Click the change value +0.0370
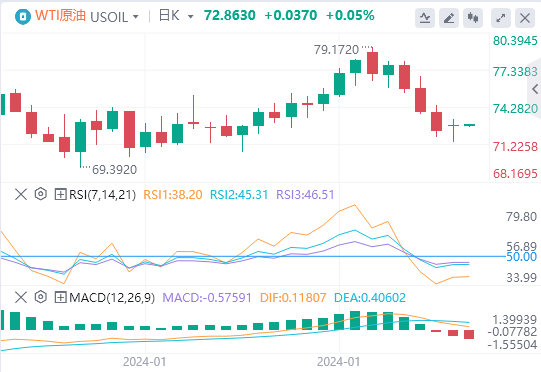 point(291,16)
